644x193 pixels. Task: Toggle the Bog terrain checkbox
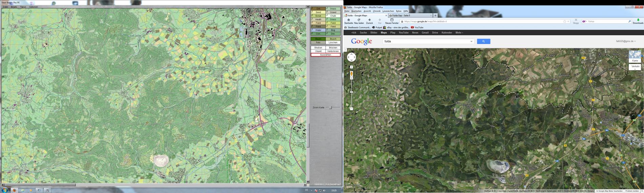point(327,30)
